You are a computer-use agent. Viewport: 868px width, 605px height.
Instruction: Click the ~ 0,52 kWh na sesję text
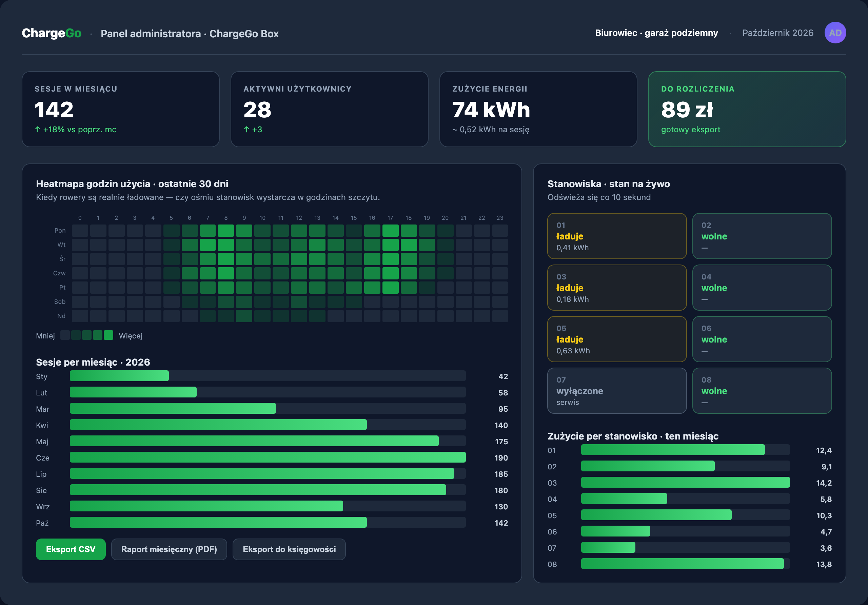pos(491,129)
